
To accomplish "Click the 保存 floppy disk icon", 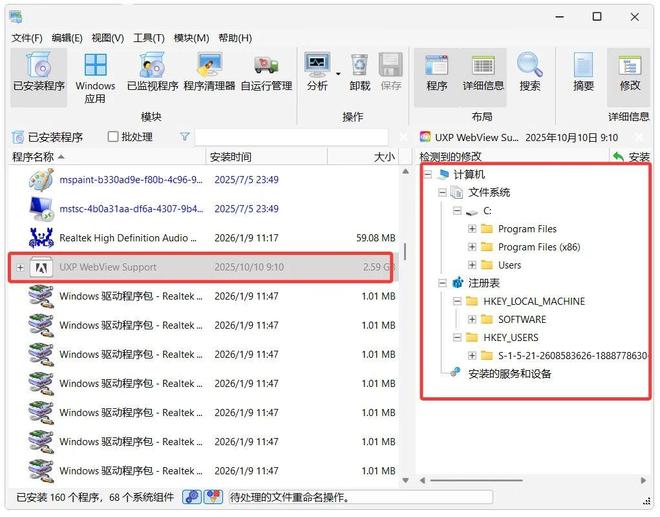I will click(x=391, y=65).
